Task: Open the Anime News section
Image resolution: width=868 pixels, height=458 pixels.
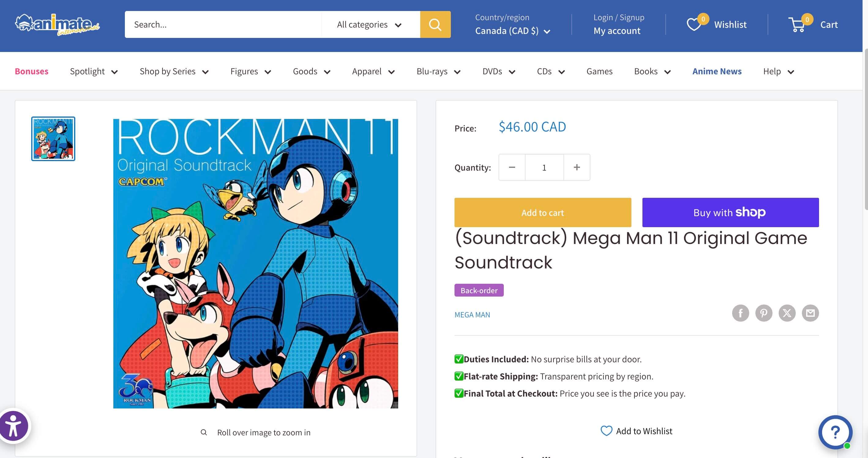Action: point(717,71)
